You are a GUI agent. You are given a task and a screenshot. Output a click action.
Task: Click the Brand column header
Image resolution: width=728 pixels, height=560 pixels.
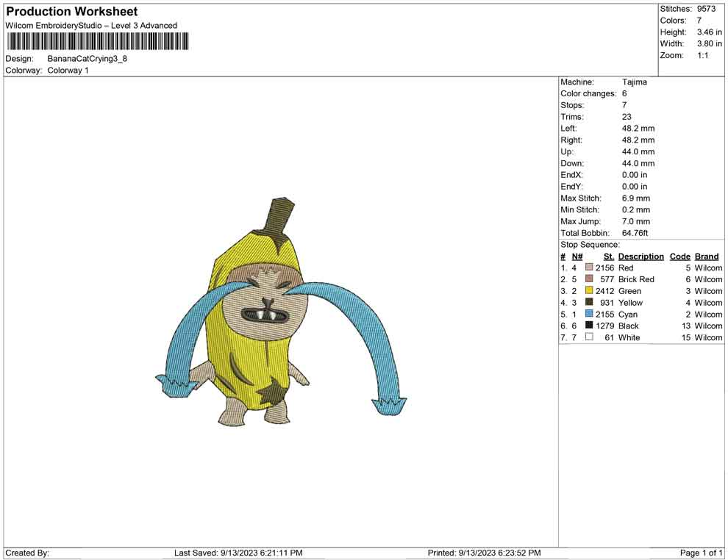tap(707, 256)
